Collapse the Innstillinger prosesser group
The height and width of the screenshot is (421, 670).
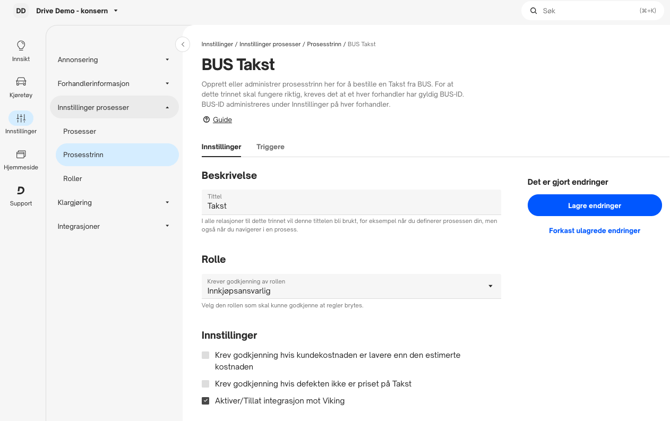click(114, 107)
